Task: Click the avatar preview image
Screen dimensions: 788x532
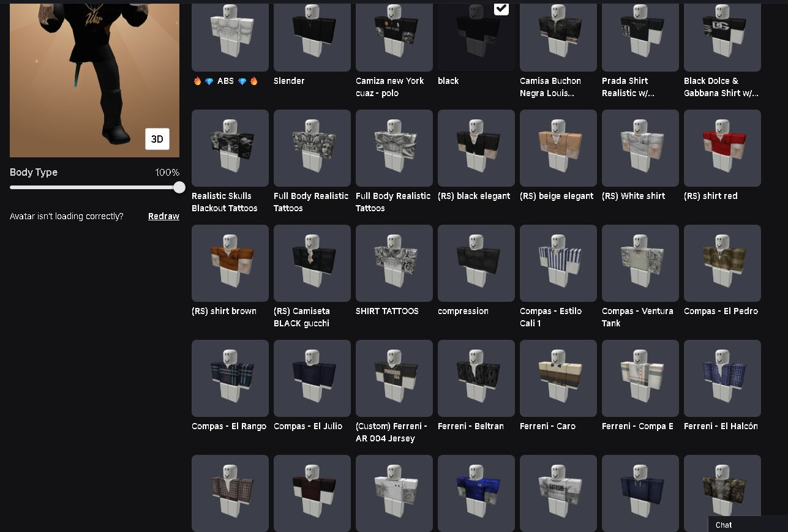Action: pyautogui.click(x=94, y=80)
